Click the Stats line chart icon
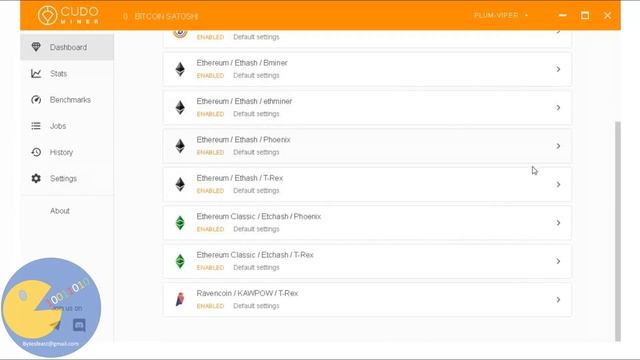This screenshot has width=640, height=360. (36, 73)
